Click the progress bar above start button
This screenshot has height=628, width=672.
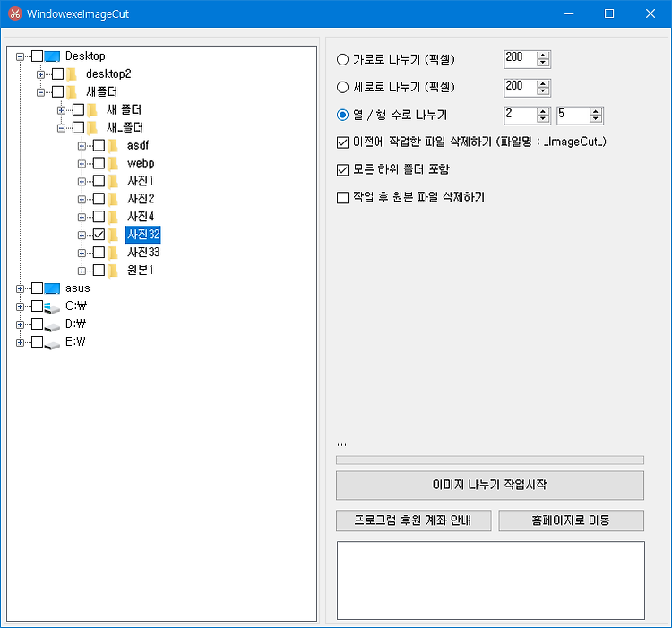490,460
